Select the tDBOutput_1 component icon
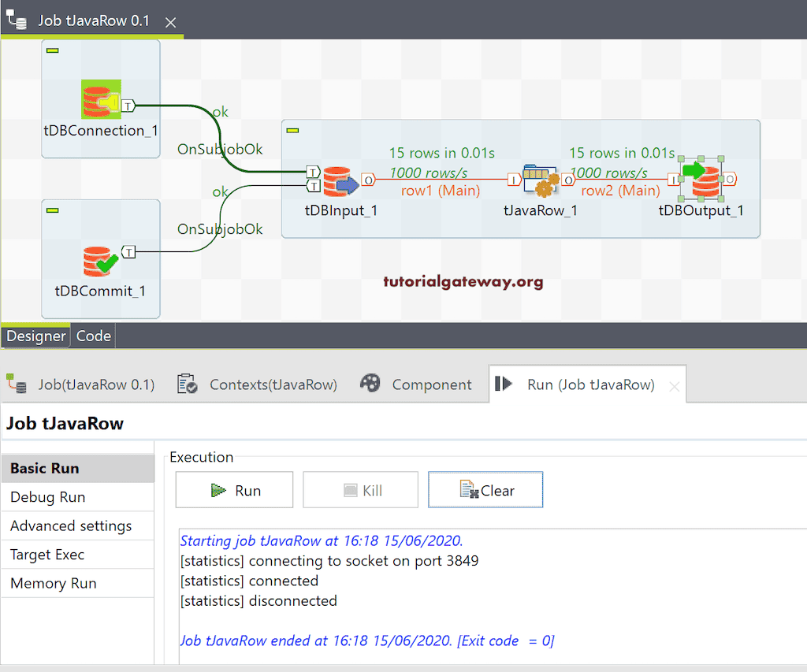The width and height of the screenshot is (807, 672). (x=700, y=180)
